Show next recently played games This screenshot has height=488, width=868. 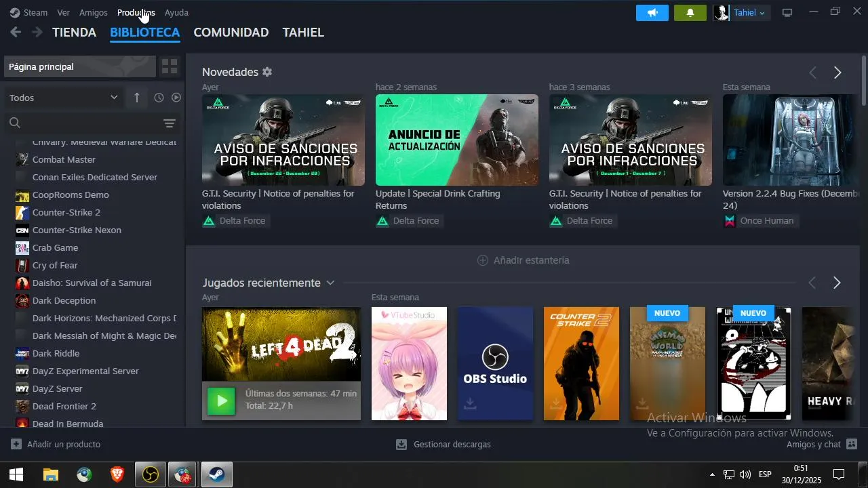[x=837, y=283]
